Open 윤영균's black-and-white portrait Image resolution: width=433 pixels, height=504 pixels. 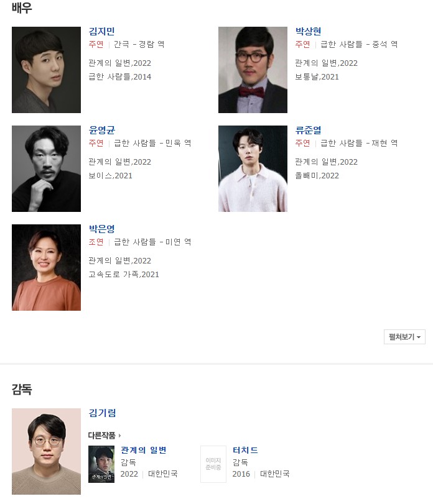pyautogui.click(x=46, y=168)
